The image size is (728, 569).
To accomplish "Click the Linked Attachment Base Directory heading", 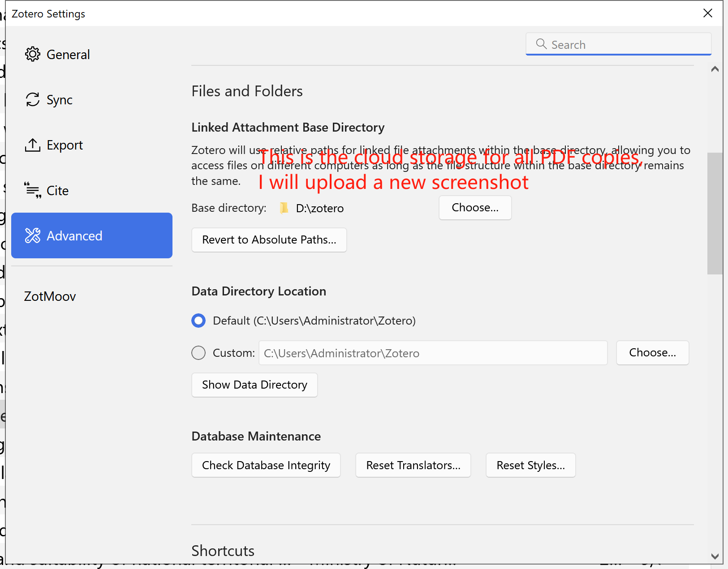I will point(288,128).
